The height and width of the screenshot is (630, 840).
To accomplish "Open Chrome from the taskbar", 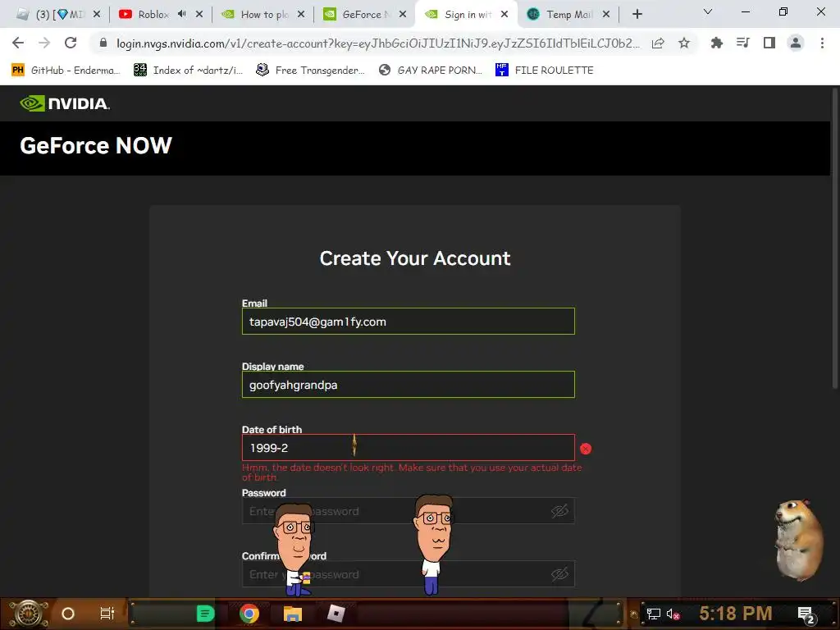I will pyautogui.click(x=249, y=614).
